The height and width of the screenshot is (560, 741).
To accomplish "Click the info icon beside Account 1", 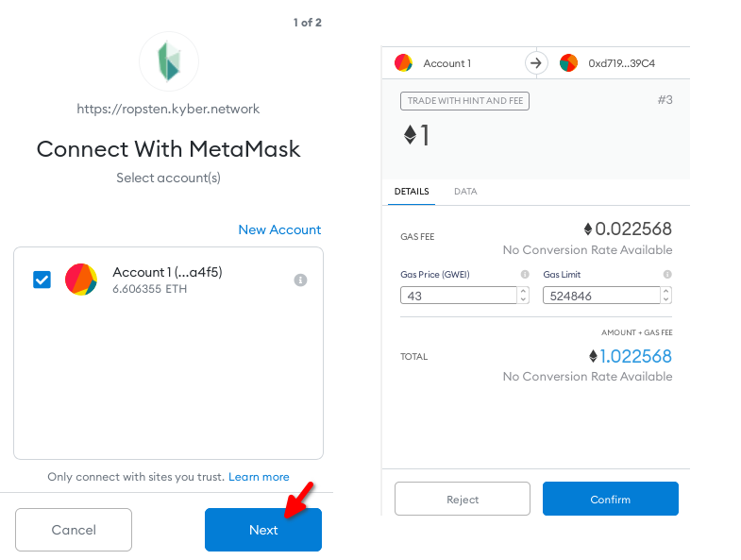I will pyautogui.click(x=301, y=280).
